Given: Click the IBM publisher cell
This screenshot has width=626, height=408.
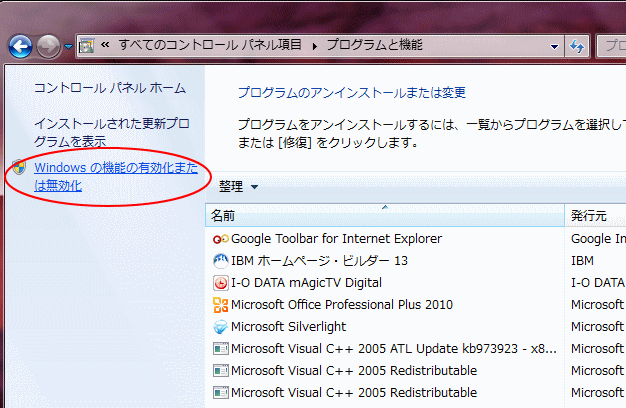Looking at the screenshot, I should (582, 261).
